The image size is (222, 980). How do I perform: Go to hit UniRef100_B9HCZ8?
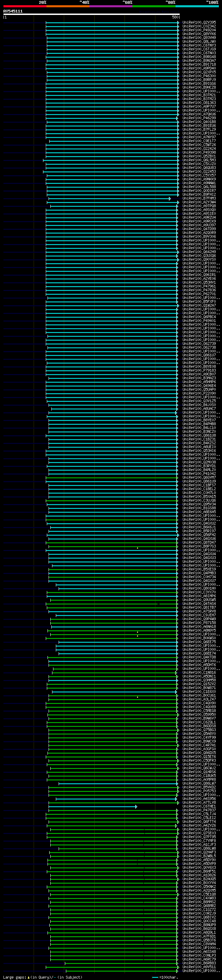pos(199,88)
